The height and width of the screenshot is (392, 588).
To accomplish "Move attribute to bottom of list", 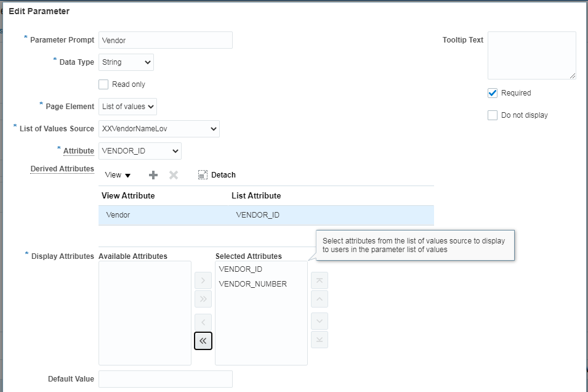I will pyautogui.click(x=320, y=340).
